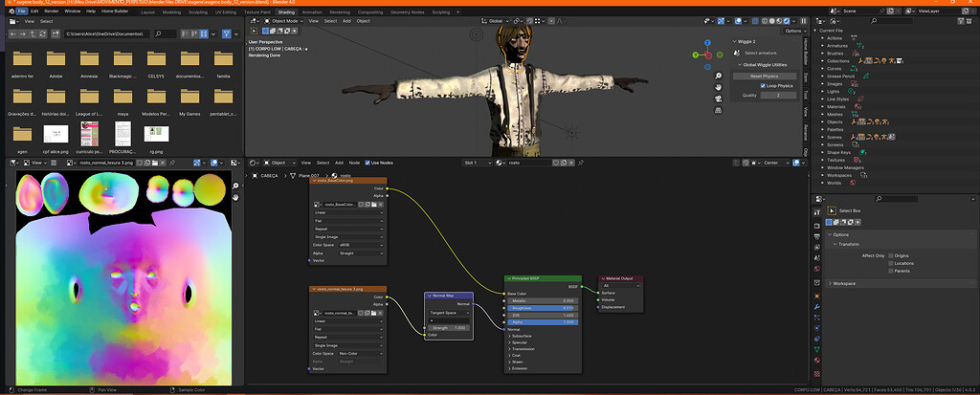Enable Affect Only Locations checkbox
980x395 pixels.
pyautogui.click(x=891, y=263)
